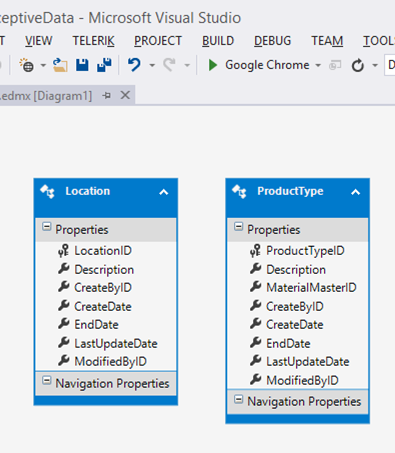The width and height of the screenshot is (395, 453).
Task: Select the LocationID property
Action: pos(103,251)
